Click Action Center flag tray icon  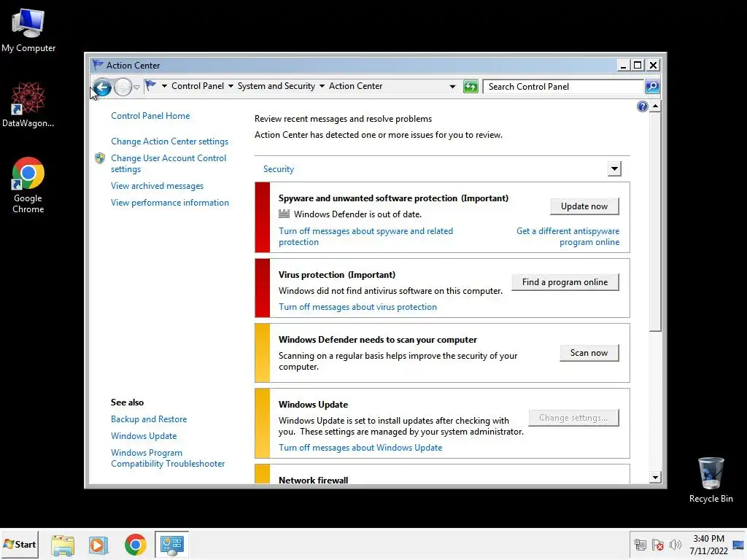pos(658,545)
